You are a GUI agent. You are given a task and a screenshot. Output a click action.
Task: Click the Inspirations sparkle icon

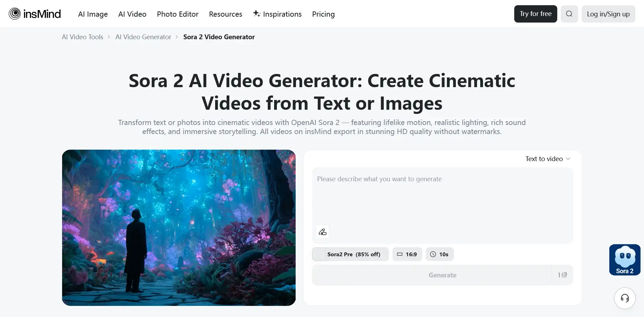tap(256, 14)
